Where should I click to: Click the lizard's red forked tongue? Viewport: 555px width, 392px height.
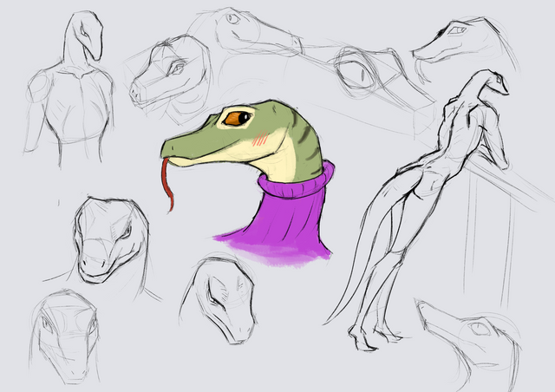pos(167,185)
